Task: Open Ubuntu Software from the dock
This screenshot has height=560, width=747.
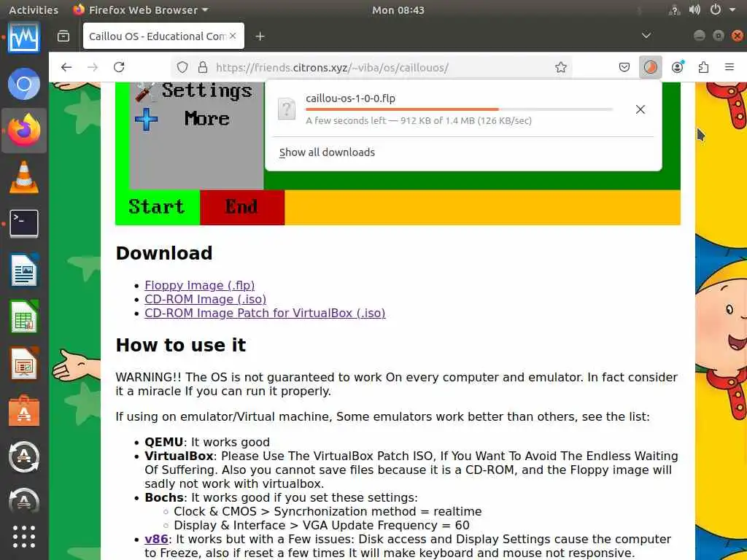Action: (x=24, y=410)
